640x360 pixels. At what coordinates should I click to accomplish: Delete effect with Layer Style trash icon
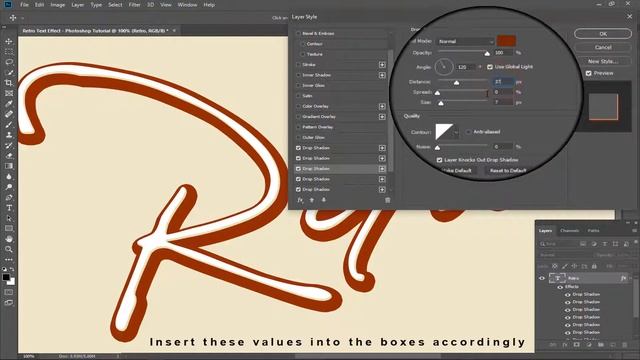[387, 200]
